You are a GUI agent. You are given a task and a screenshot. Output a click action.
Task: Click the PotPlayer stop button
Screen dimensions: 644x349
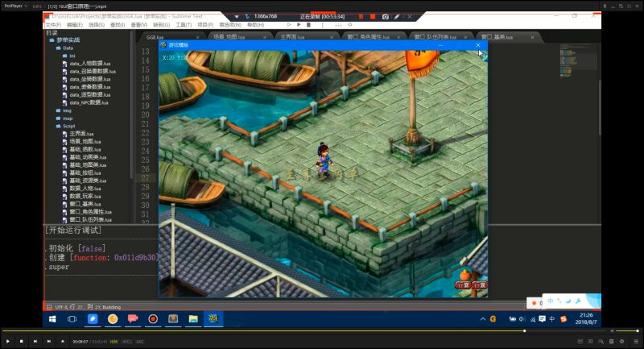22,341
